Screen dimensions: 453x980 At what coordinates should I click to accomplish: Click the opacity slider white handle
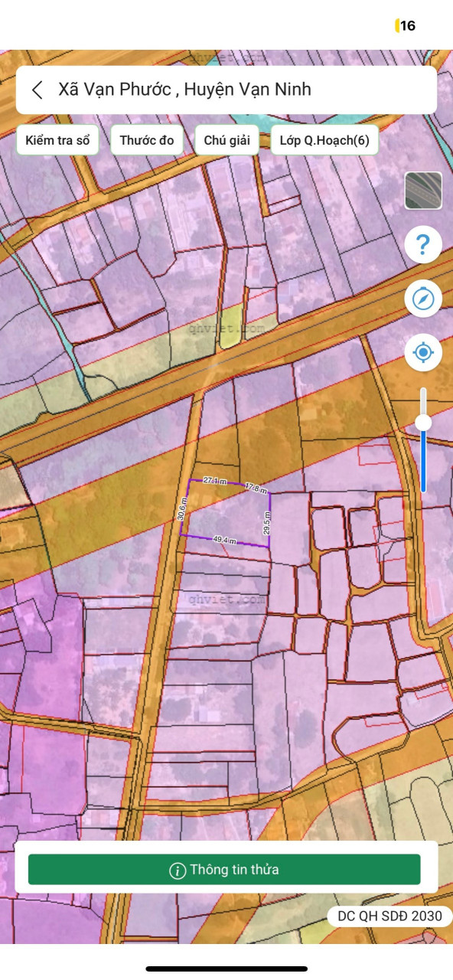click(423, 423)
